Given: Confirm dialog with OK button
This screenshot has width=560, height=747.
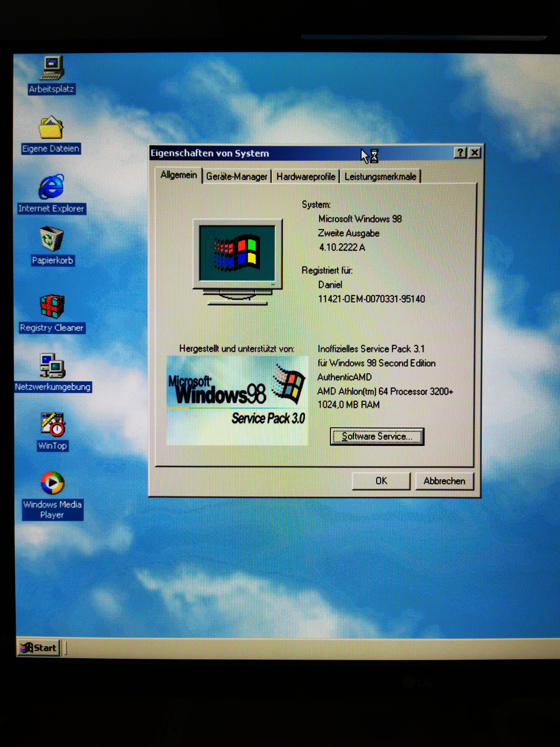Looking at the screenshot, I should [381, 481].
